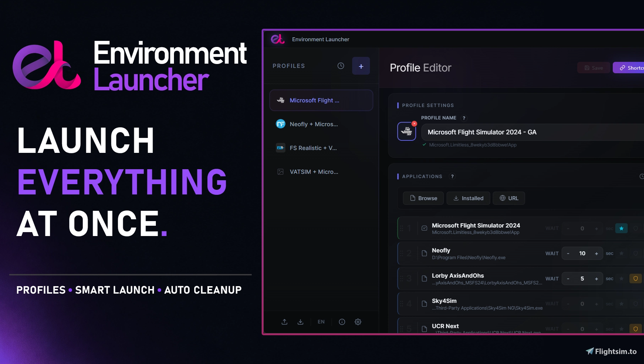
Task: Click the Lorby AxisAndOhs wait value 5
Action: pyautogui.click(x=582, y=279)
